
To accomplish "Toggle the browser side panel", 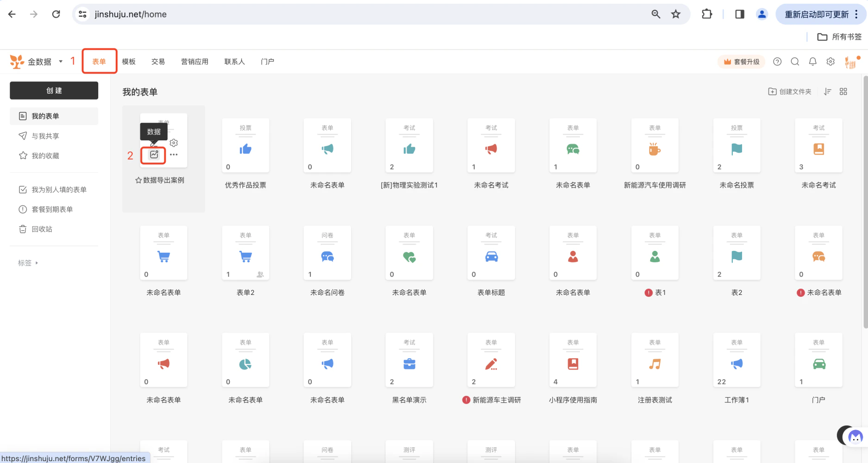I will 740,14.
